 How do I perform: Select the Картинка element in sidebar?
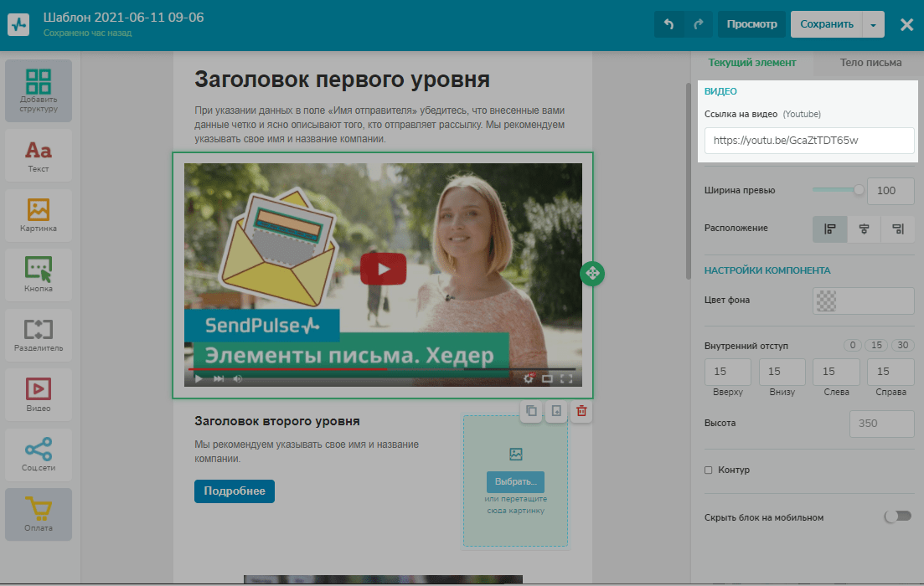(39, 214)
